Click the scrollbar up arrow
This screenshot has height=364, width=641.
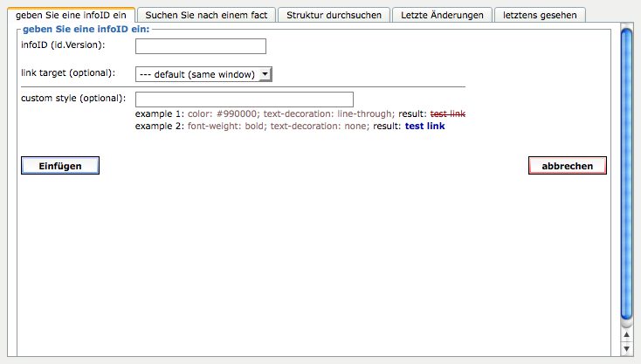click(625, 334)
